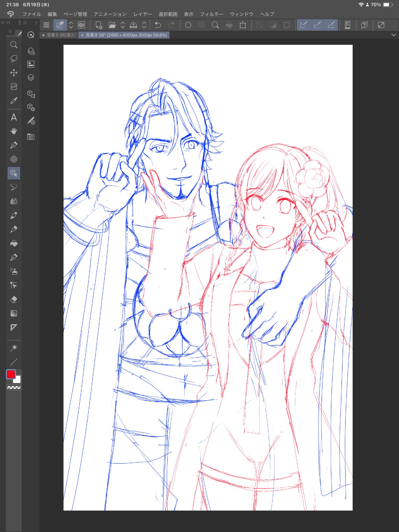The image size is (399, 532).
Task: Open the hamburger command bar menu
Action: pyautogui.click(x=46, y=25)
